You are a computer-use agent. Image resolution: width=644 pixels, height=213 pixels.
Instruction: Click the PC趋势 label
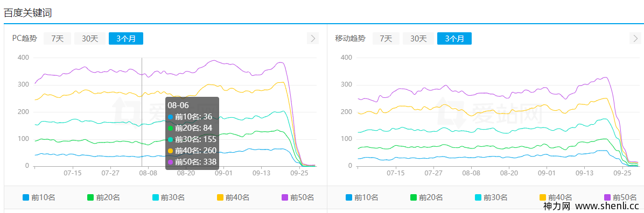24,39
